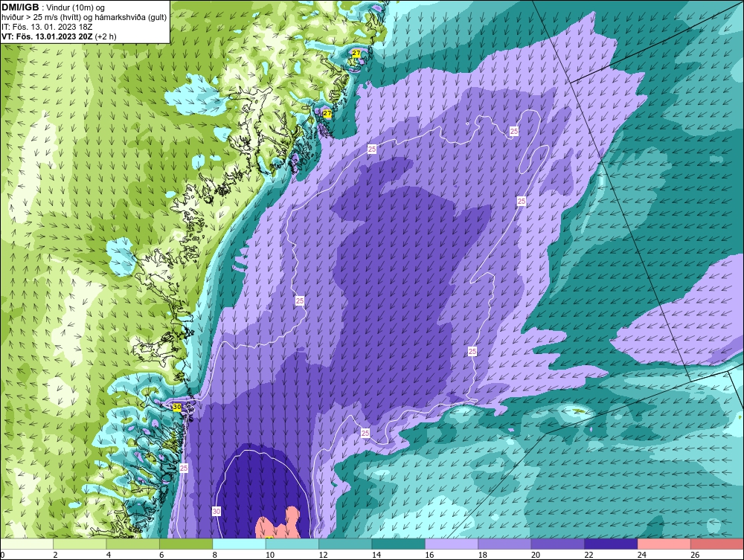Viewport: 744px width, 560px height.
Task: Click the legend scale value "12"
Action: [323, 555]
